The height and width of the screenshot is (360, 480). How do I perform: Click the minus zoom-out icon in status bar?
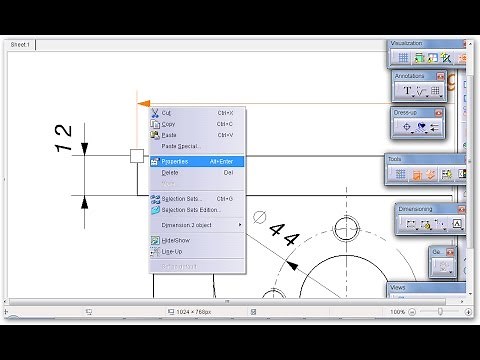[412, 312]
